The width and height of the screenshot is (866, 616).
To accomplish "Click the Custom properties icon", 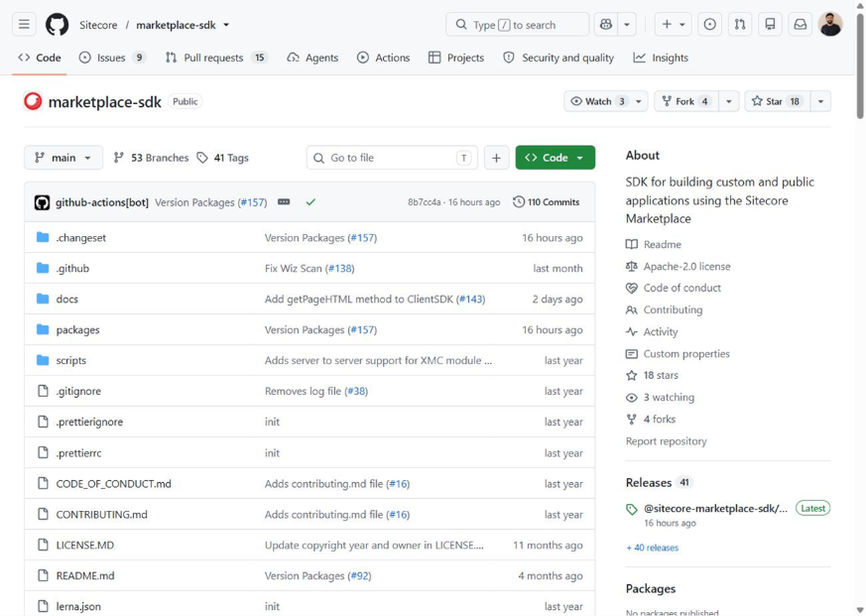I will click(631, 353).
